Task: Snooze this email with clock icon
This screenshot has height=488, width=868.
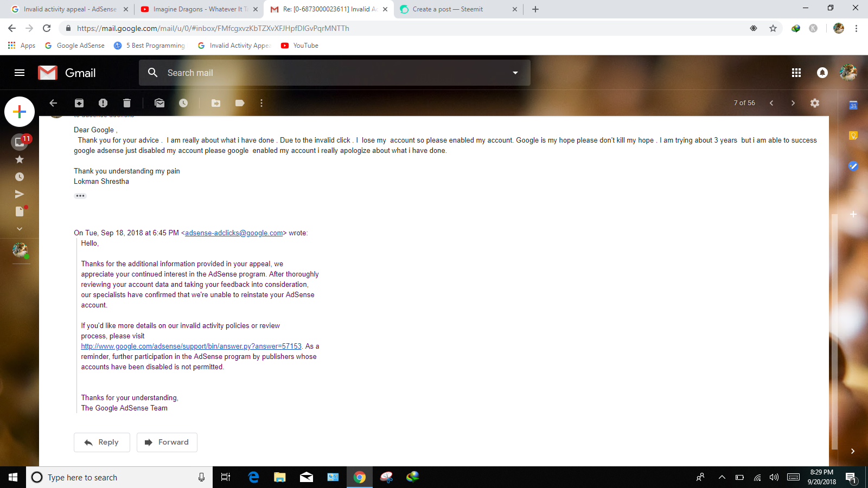Action: pos(183,103)
